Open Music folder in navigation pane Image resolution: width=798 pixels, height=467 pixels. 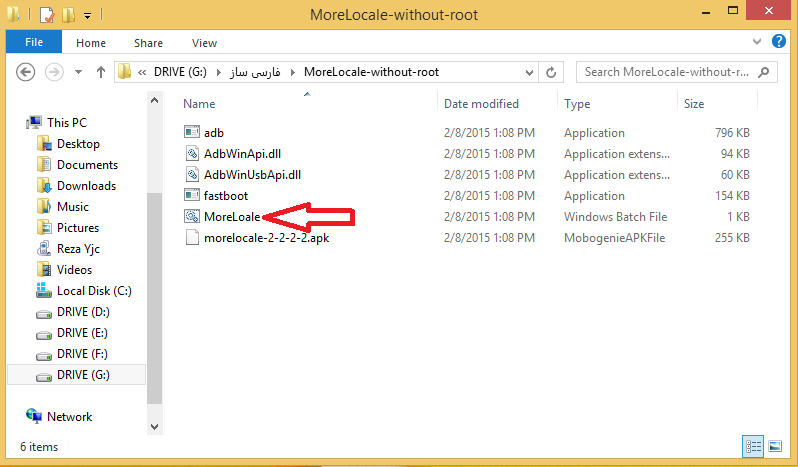(x=73, y=207)
